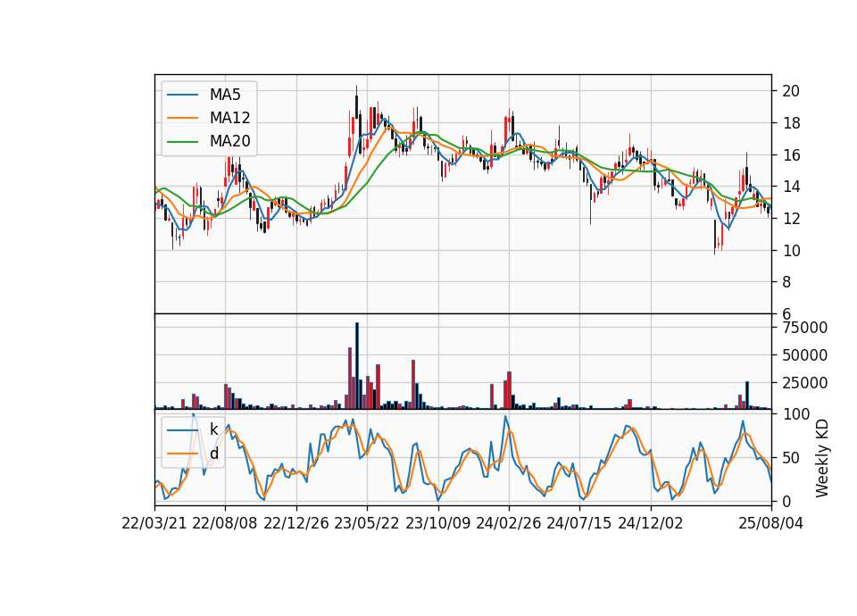
Task: Click the KD axis value 50
Action: pyautogui.click(x=791, y=458)
